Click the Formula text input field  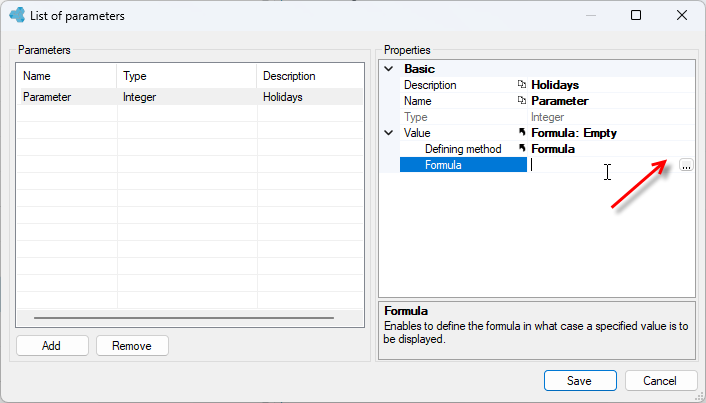602,165
